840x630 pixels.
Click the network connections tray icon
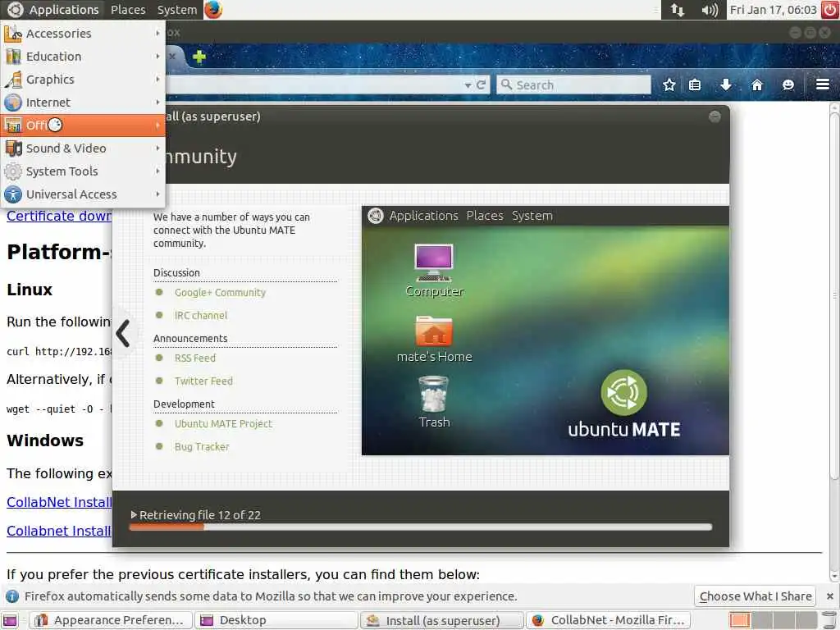[678, 10]
